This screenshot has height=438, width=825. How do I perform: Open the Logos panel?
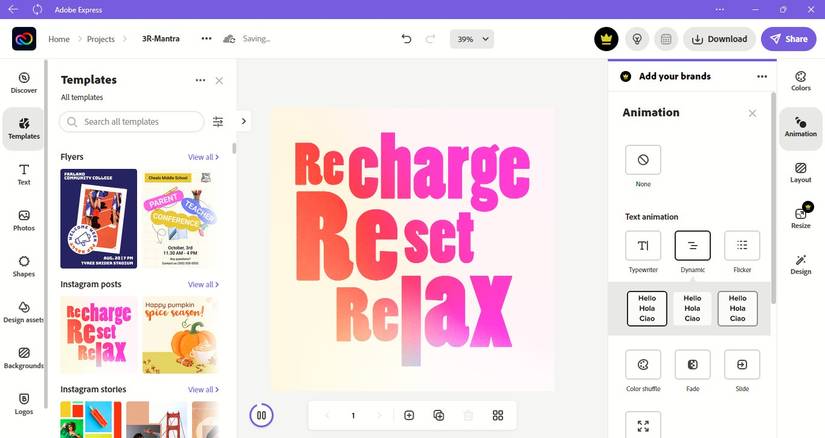[x=24, y=404]
